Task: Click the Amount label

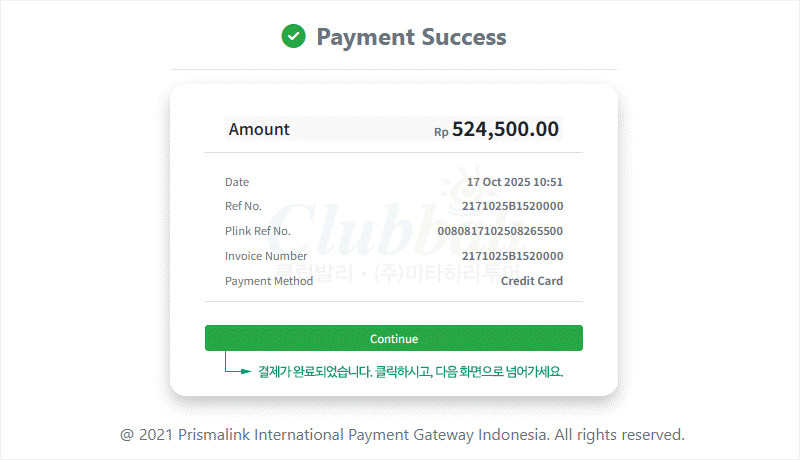Action: [259, 129]
